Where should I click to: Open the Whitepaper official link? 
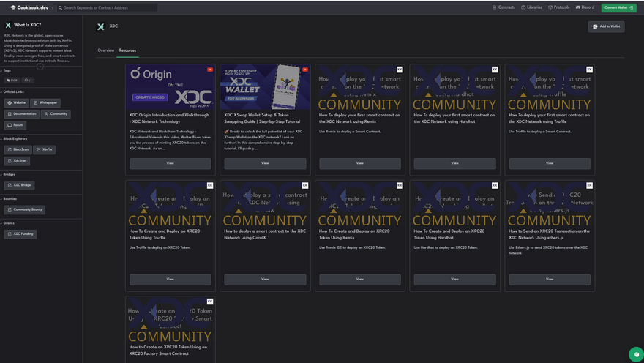pos(45,103)
